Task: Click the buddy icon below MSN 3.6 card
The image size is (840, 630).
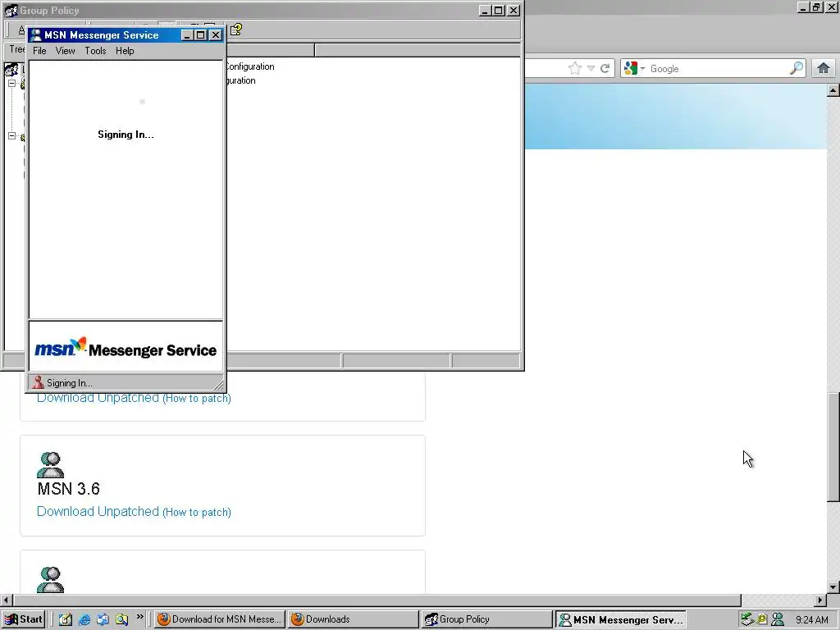Action: (x=50, y=580)
